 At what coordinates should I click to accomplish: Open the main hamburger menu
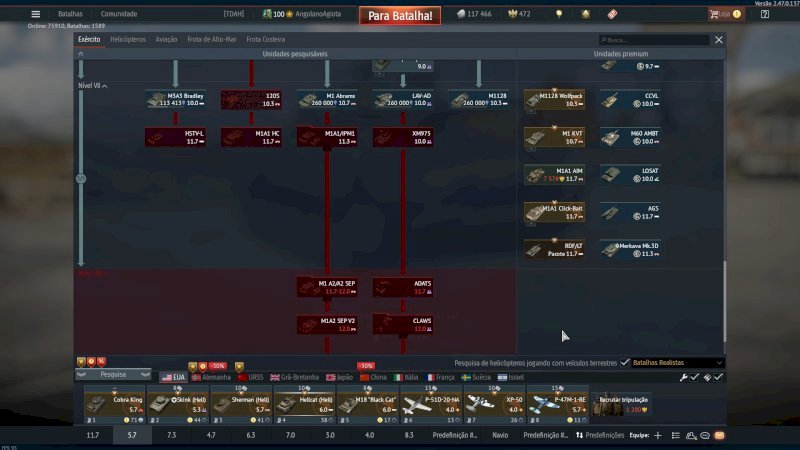tap(36, 14)
